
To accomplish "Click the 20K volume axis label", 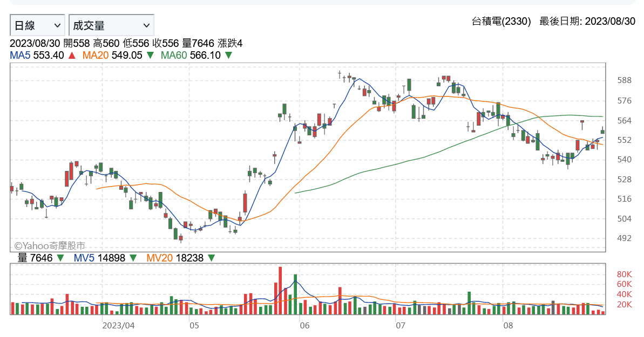I will click(624, 305).
